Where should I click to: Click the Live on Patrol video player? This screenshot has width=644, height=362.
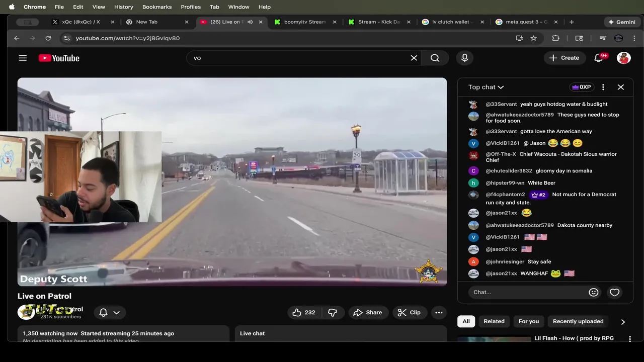(232, 182)
